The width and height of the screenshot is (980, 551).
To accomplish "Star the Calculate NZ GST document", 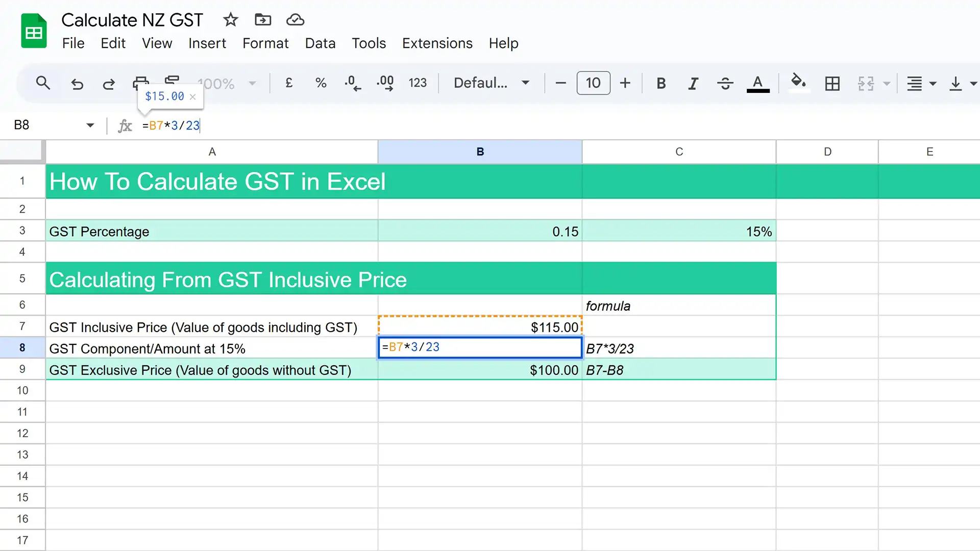I will pos(231,20).
